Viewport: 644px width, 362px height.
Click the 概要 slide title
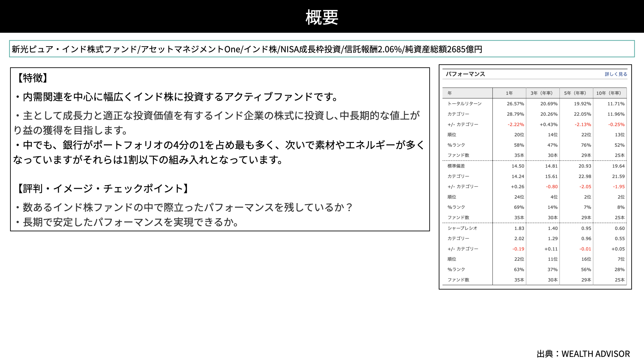tap(322, 17)
